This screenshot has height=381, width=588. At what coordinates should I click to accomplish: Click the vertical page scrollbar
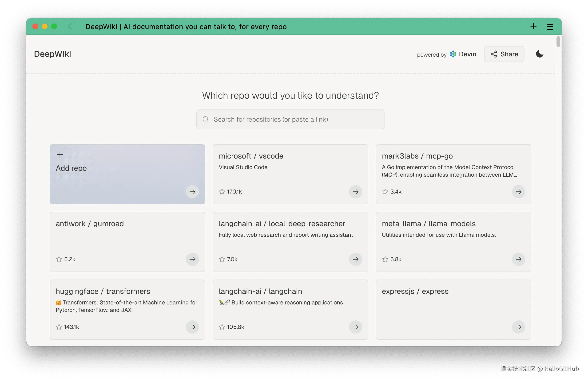click(x=558, y=41)
